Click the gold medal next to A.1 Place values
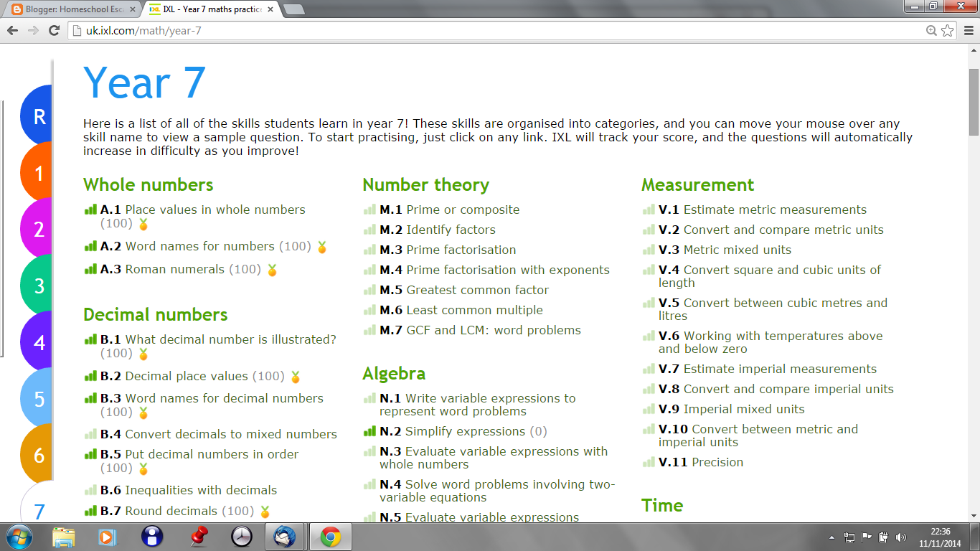 (143, 224)
